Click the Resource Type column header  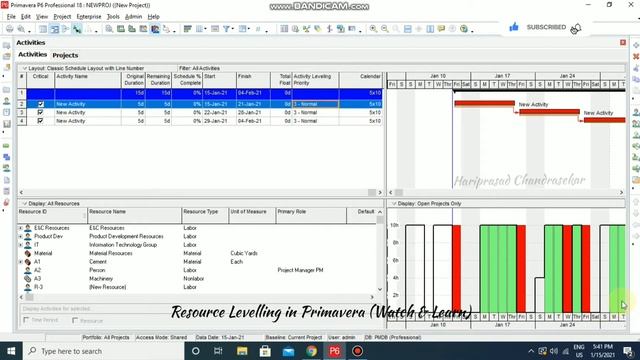[205, 215]
